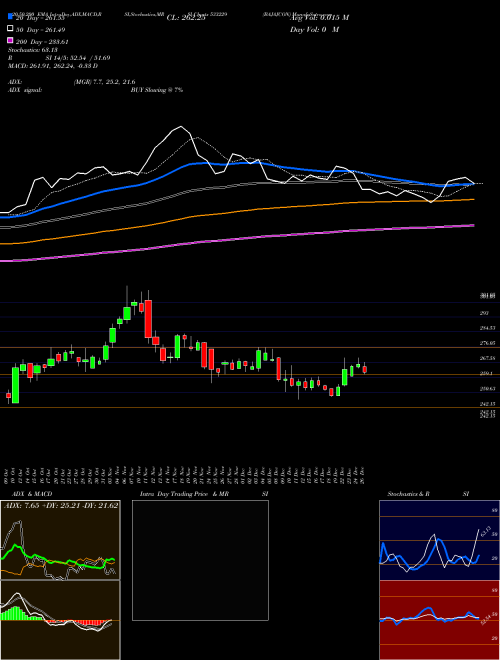Click the ADX (MGR) 7.7, 25.2, 21.6 values
Image resolution: width=500 pixels, height=660 pixels.
[104, 82]
